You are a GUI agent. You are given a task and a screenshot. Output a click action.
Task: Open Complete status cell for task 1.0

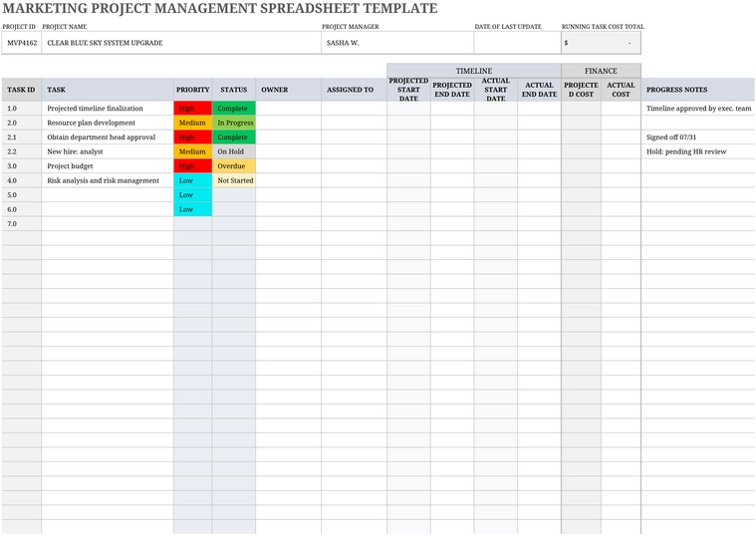[234, 109]
